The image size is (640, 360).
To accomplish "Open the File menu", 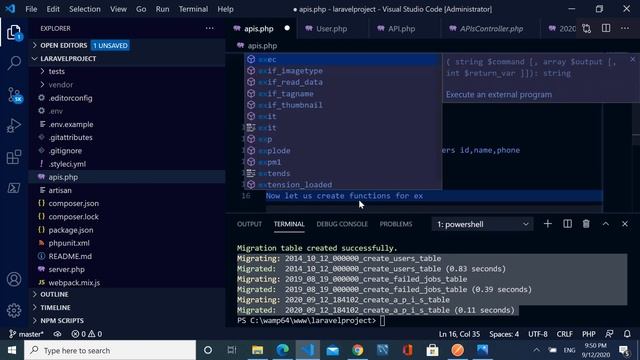I will 31,9.
